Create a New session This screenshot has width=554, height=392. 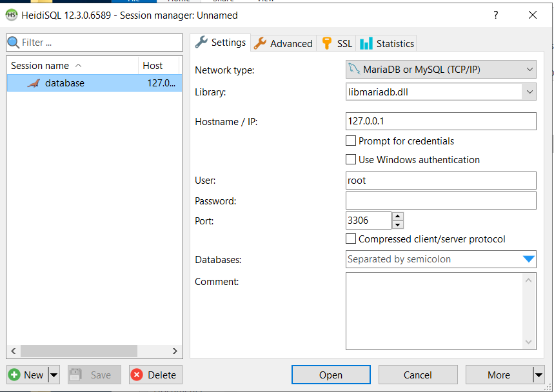tap(28, 375)
